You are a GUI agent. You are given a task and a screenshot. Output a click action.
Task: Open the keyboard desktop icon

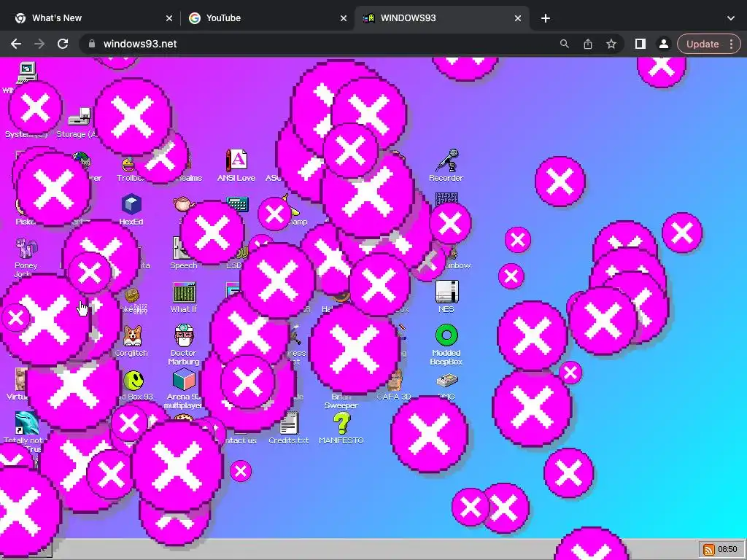point(237,204)
